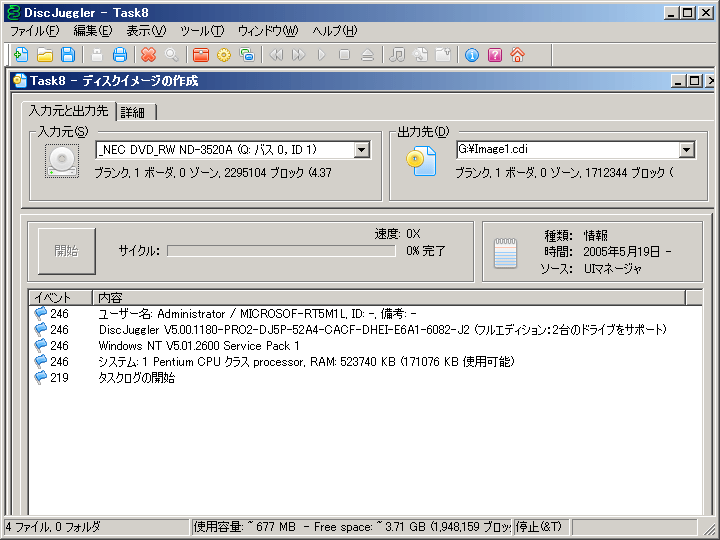Screen dimensions: 720x540
Task: Click the red X delete icon
Action: 148,55
